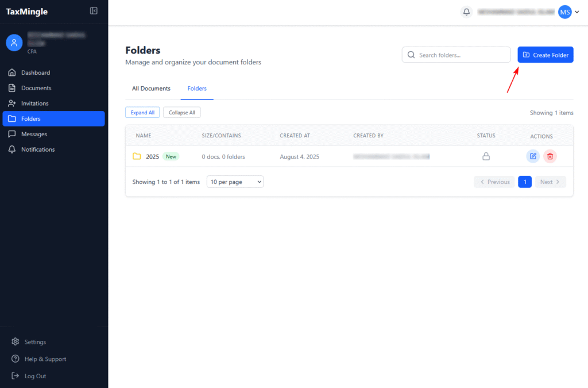This screenshot has height=388, width=588.
Task: Click the sidebar profile avatar icon
Action: point(14,43)
